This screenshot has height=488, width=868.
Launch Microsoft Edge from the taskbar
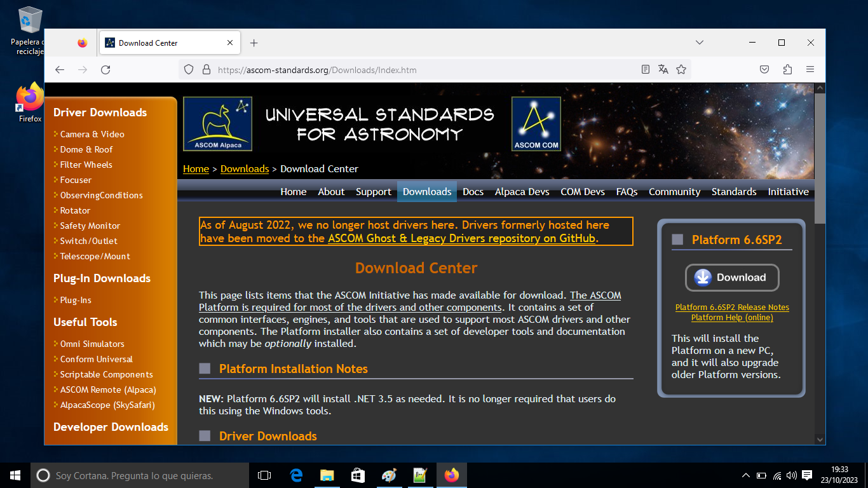296,475
